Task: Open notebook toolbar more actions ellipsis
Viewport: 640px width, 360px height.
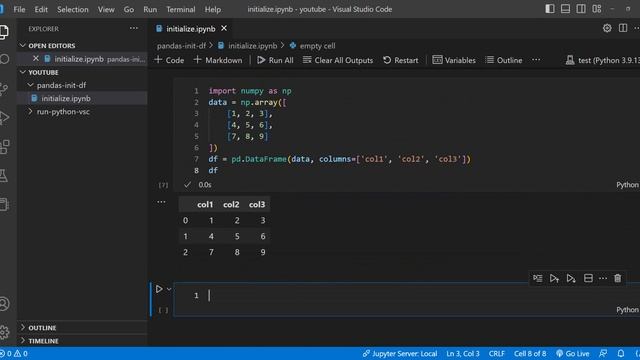Action: click(x=536, y=60)
